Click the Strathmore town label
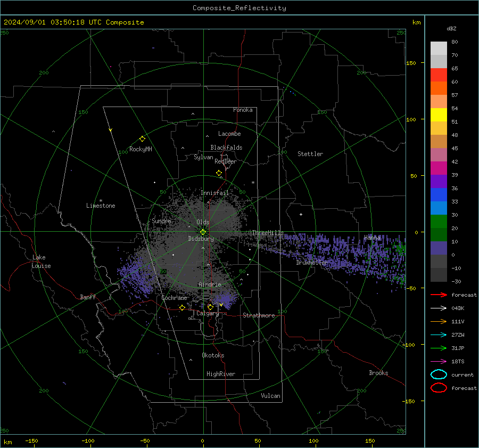Screen dimensions: 479x448 259,315
